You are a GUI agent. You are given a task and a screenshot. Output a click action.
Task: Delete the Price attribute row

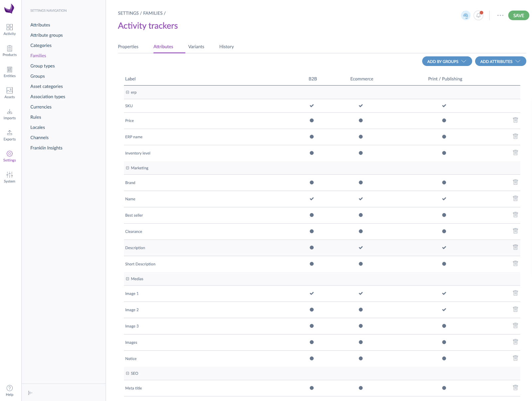coord(515,120)
